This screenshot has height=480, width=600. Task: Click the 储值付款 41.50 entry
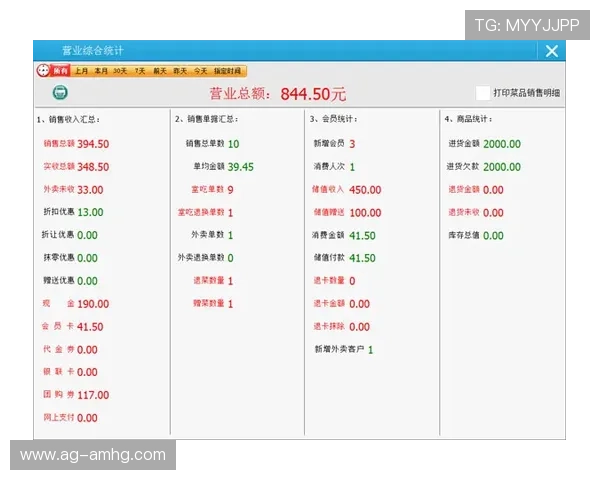[344, 258]
